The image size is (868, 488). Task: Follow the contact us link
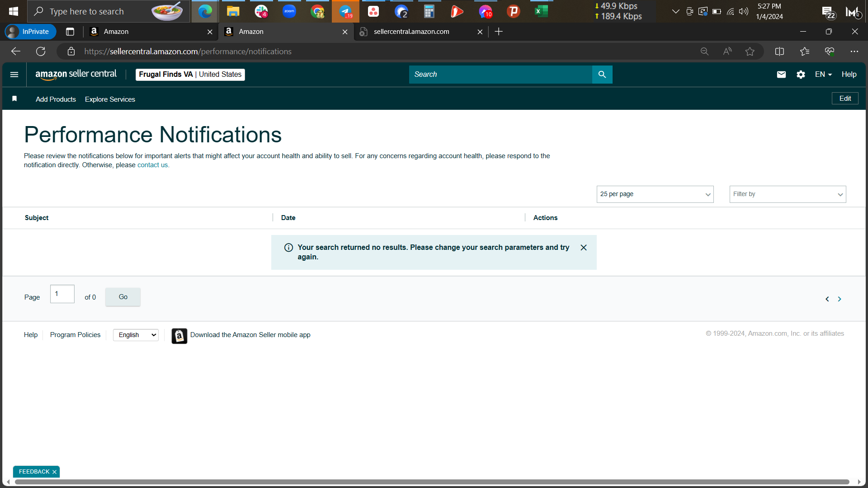coord(152,165)
